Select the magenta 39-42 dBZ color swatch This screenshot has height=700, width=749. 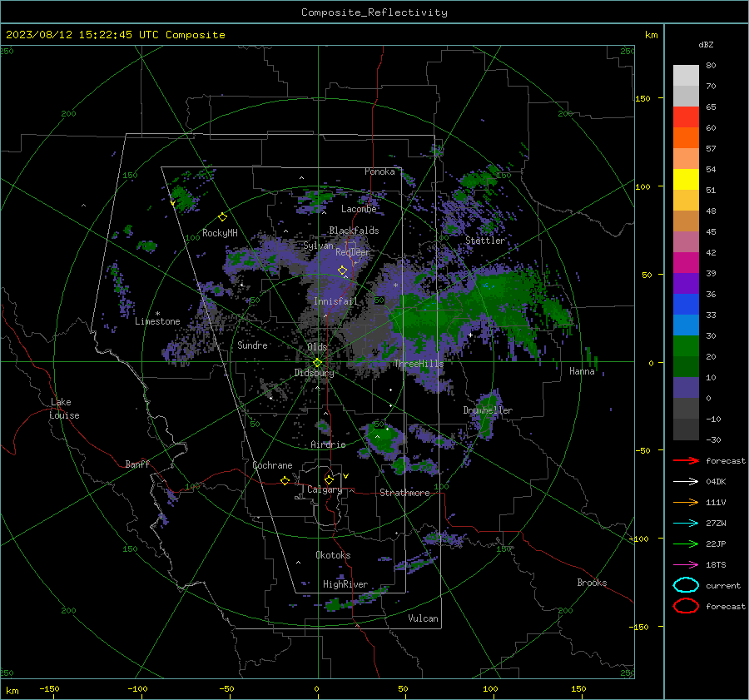[x=686, y=263]
